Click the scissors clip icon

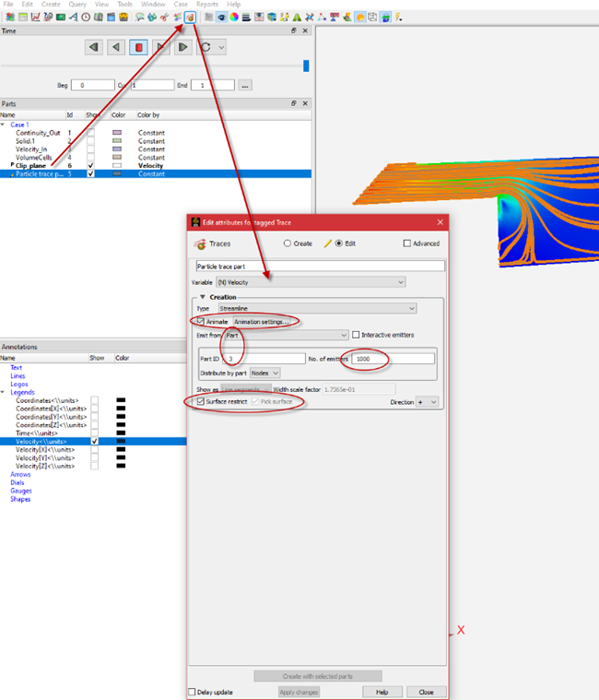(x=165, y=18)
